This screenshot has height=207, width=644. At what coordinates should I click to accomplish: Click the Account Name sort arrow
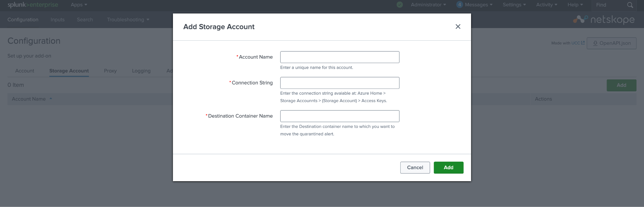[51, 99]
